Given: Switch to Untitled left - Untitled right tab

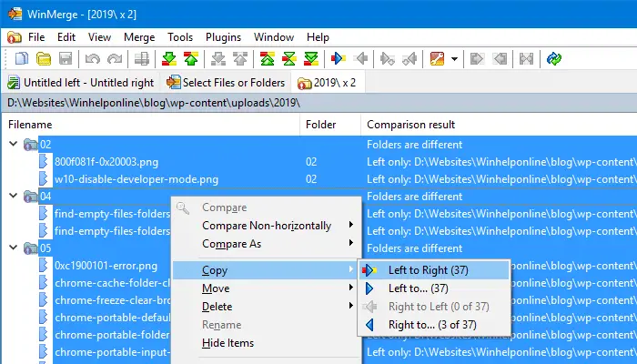Looking at the screenshot, I should [81, 83].
